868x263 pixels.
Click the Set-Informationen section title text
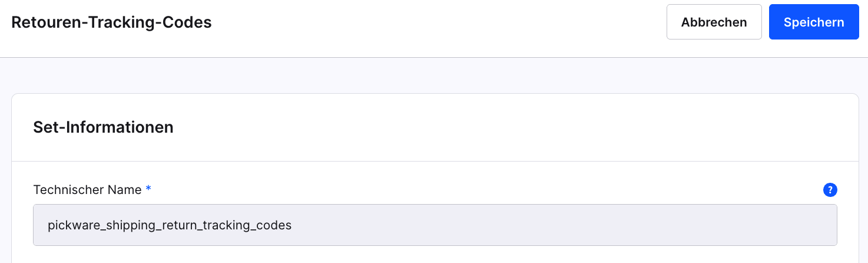click(x=103, y=127)
